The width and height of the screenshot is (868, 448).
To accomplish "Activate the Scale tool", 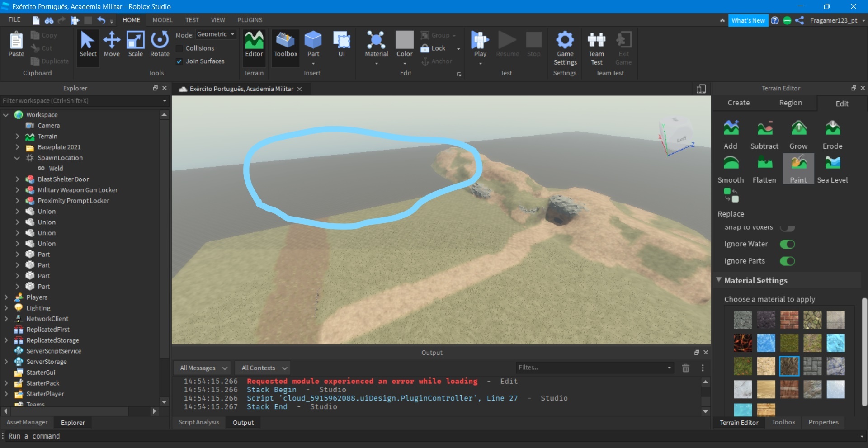I will click(x=135, y=44).
